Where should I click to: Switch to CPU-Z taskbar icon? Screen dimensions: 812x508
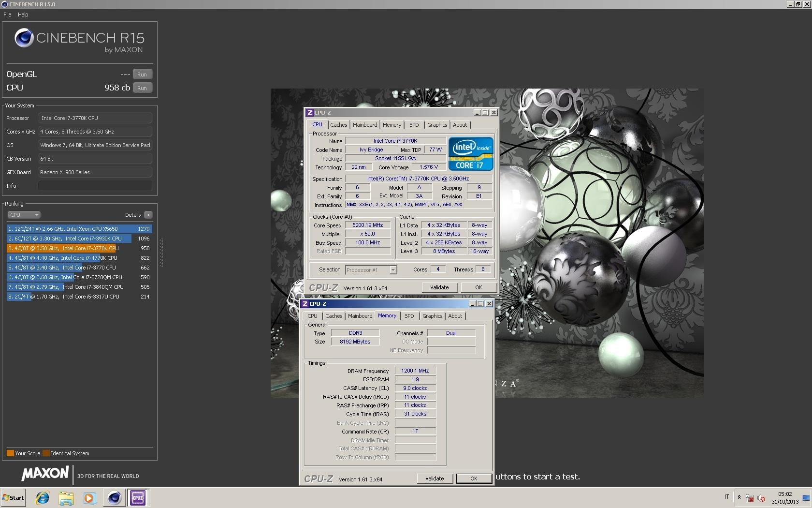pyautogui.click(x=138, y=497)
